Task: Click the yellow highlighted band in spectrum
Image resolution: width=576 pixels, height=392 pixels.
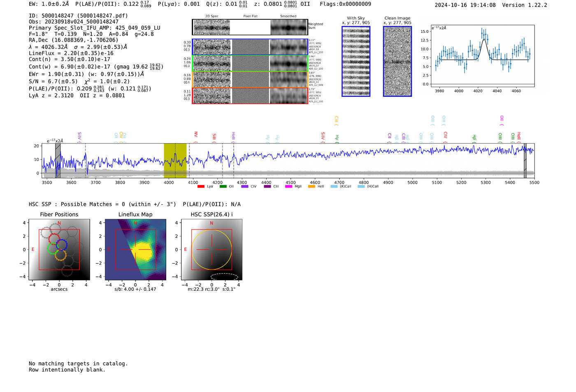Action: coord(175,160)
